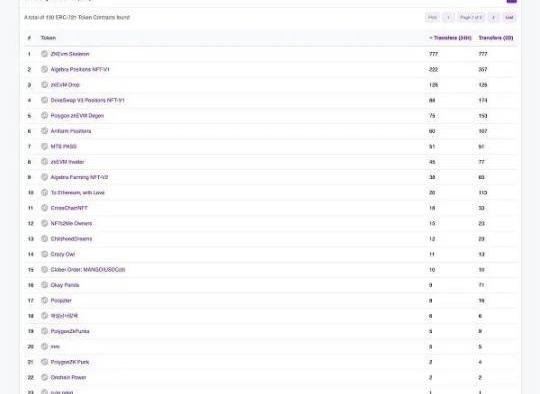Go to the First page
The height and width of the screenshot is (394, 540).
(x=432, y=17)
